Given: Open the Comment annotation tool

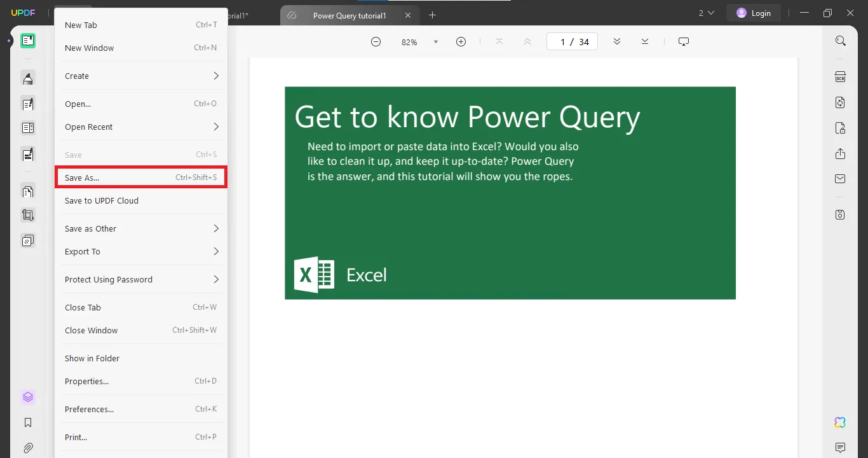Looking at the screenshot, I should tap(28, 78).
